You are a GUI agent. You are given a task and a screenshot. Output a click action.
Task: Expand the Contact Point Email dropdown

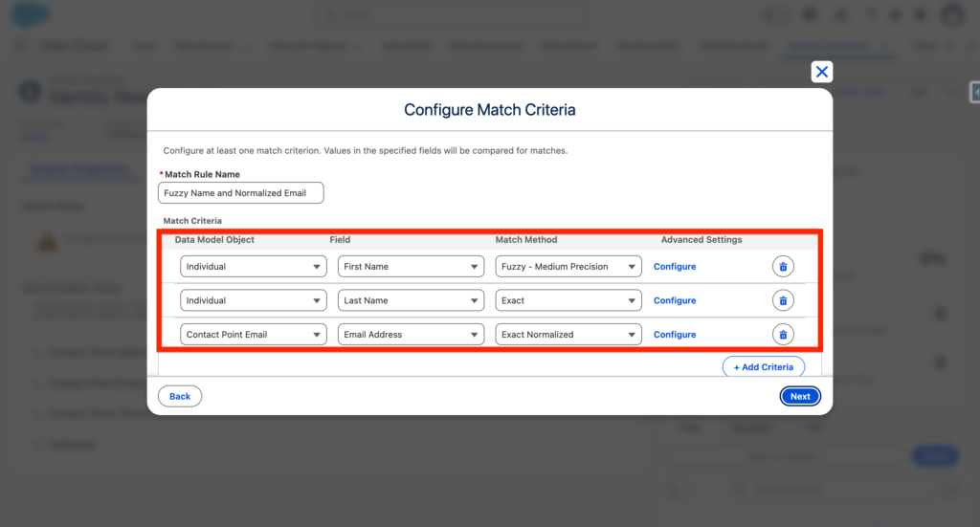click(x=254, y=335)
